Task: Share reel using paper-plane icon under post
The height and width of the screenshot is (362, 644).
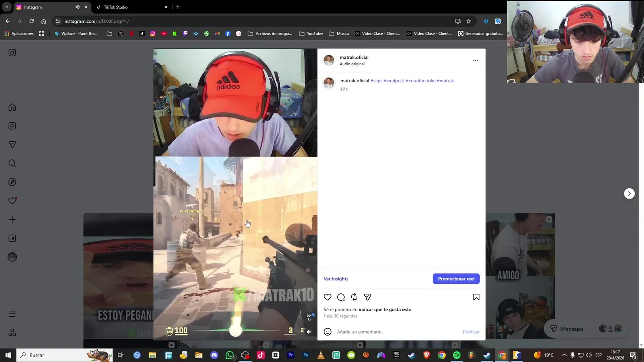Action: tap(368, 297)
